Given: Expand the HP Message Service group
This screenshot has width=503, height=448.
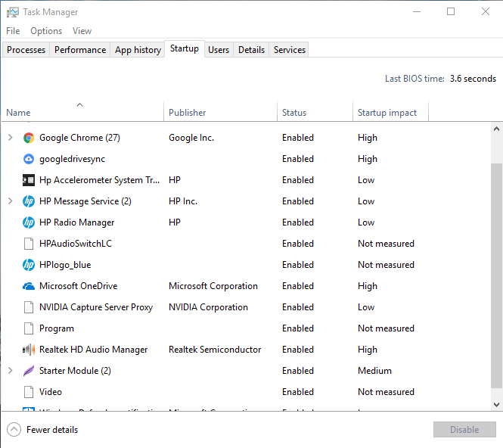Looking at the screenshot, I should [10, 201].
